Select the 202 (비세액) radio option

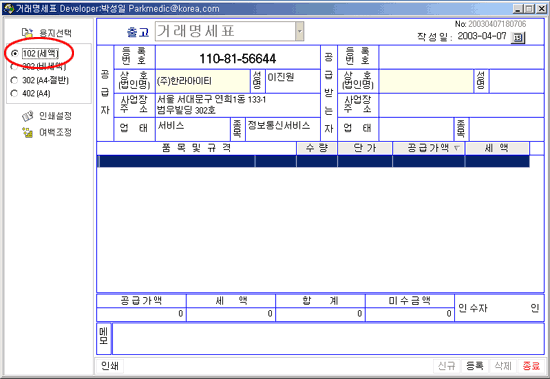click(x=14, y=66)
